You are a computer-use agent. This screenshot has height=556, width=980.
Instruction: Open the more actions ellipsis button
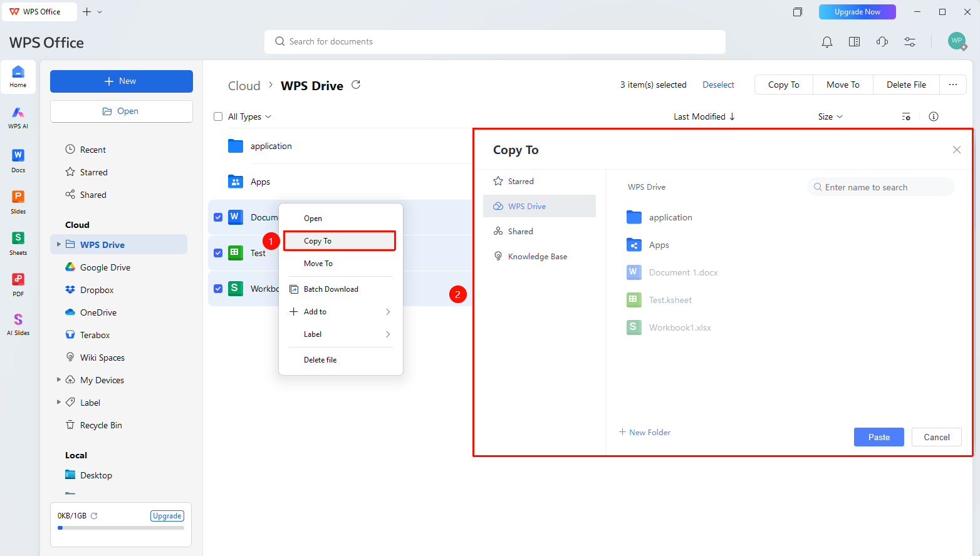click(x=953, y=85)
